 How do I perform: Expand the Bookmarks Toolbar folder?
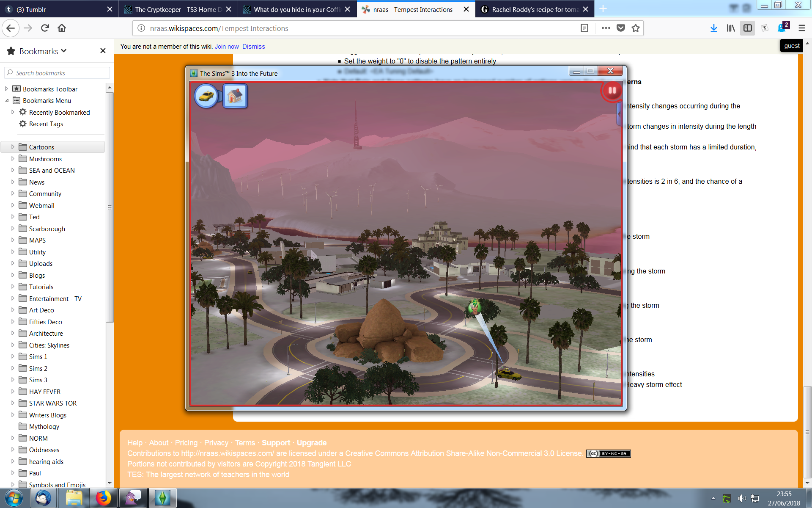(6, 89)
